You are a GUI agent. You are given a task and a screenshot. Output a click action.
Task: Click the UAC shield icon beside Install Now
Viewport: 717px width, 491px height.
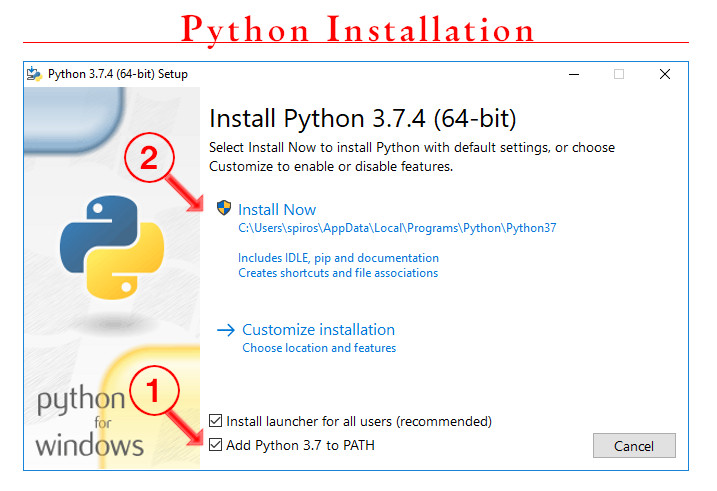(224, 208)
